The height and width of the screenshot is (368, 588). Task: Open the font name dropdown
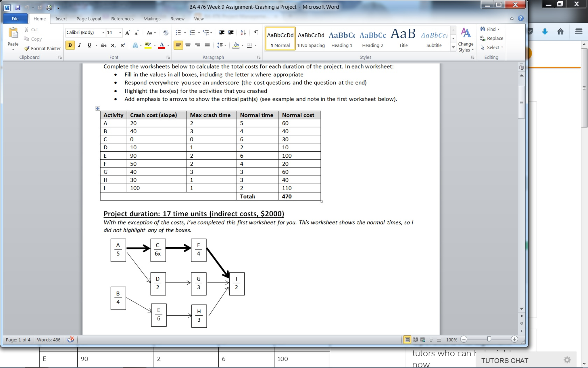pyautogui.click(x=103, y=33)
